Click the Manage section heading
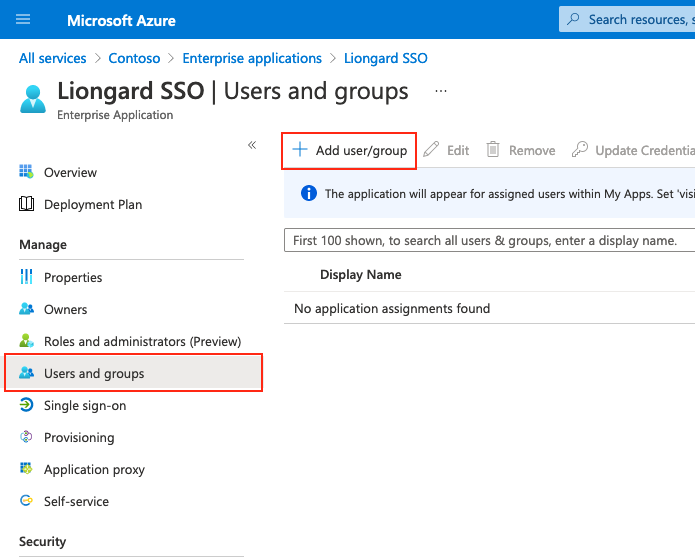 pos(43,245)
